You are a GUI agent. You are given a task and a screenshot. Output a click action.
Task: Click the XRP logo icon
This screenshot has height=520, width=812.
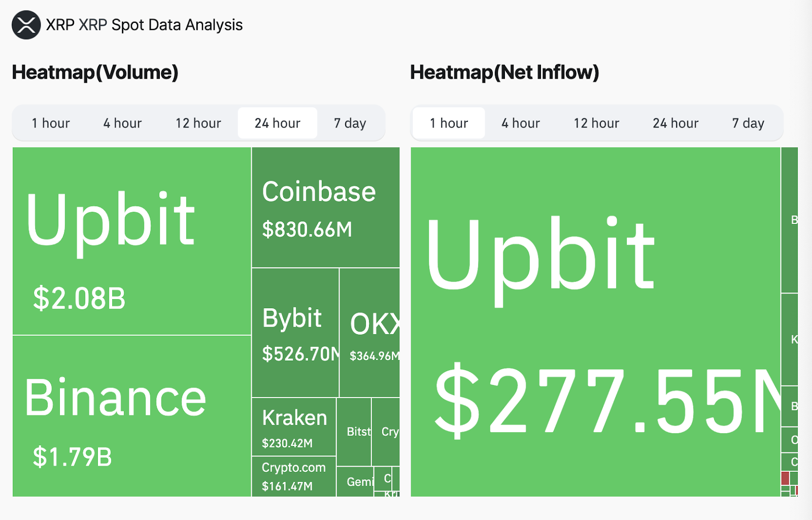[26, 25]
